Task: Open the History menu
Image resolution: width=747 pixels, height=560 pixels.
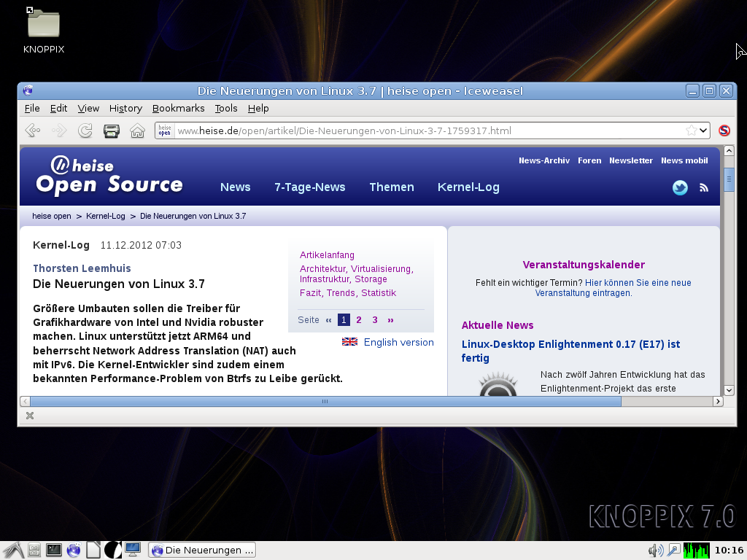Action: [x=125, y=109]
